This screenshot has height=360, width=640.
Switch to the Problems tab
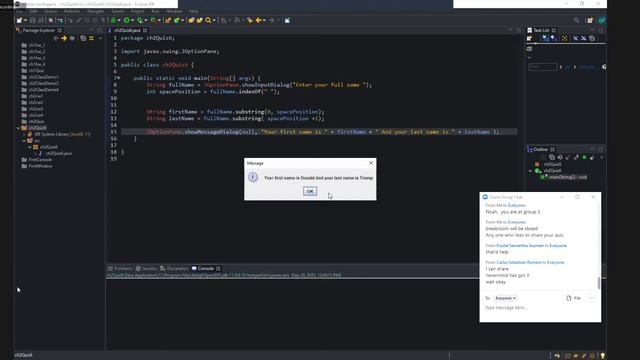[x=120, y=268]
